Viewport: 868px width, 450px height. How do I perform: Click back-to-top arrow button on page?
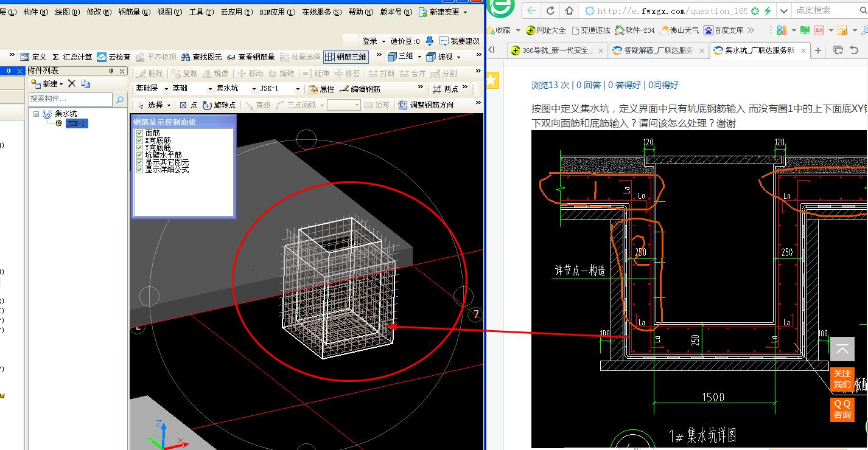tap(842, 349)
